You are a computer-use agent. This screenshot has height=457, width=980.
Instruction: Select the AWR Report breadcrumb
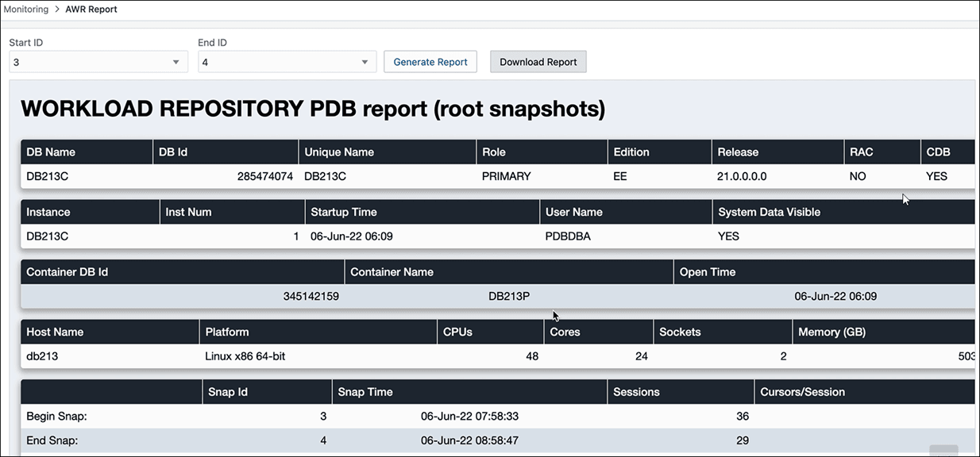[x=91, y=10]
